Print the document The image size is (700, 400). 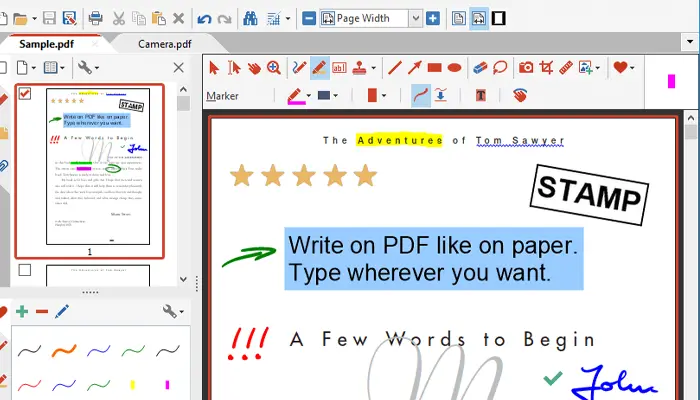coord(95,19)
